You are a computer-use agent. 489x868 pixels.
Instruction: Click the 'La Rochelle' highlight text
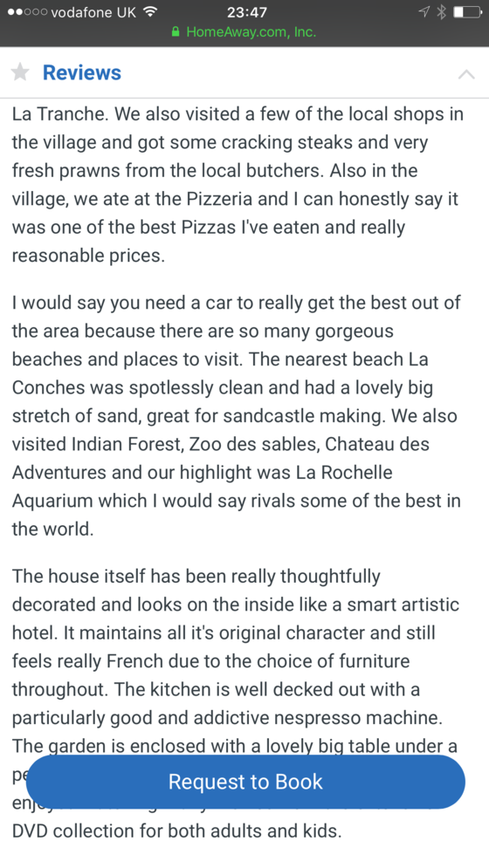[344, 472]
